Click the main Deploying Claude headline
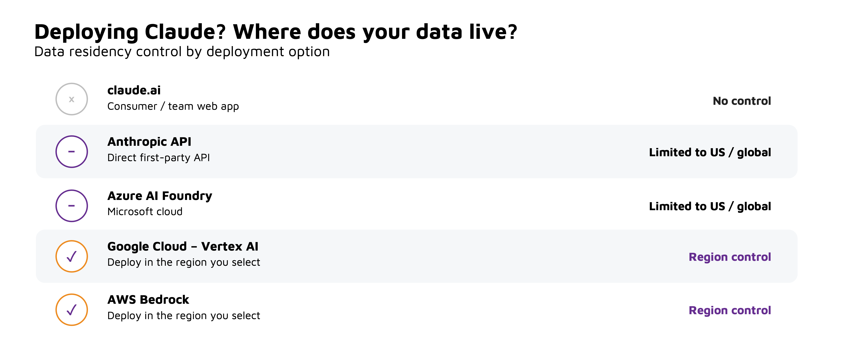The width and height of the screenshot is (868, 353). (x=276, y=32)
